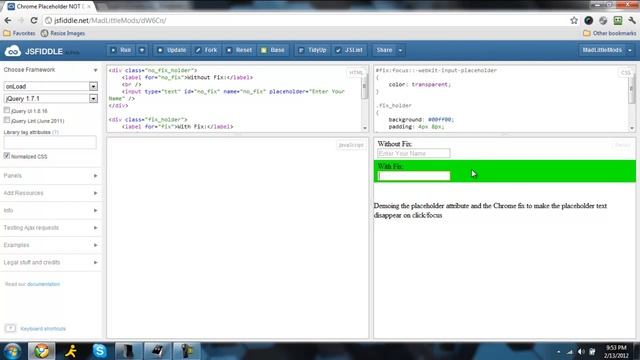Click the jsfiddle.net address bar
This screenshot has height=360, width=640.
[306, 20]
